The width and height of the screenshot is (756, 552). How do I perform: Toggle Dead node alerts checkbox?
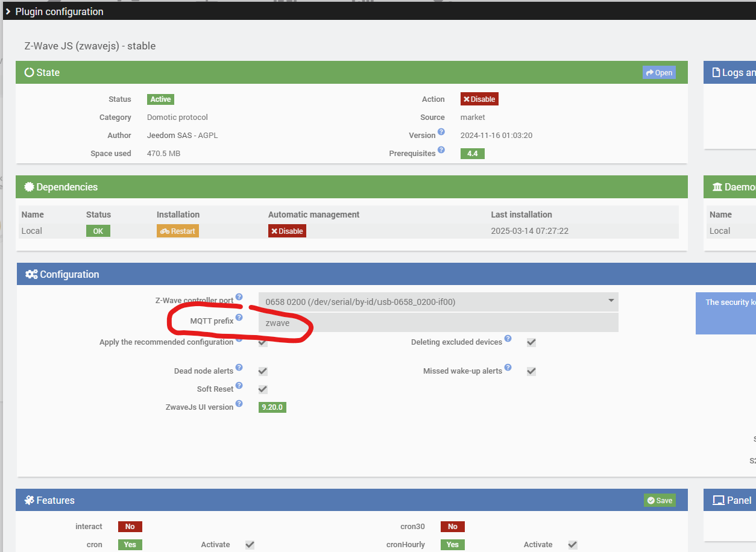coord(263,371)
